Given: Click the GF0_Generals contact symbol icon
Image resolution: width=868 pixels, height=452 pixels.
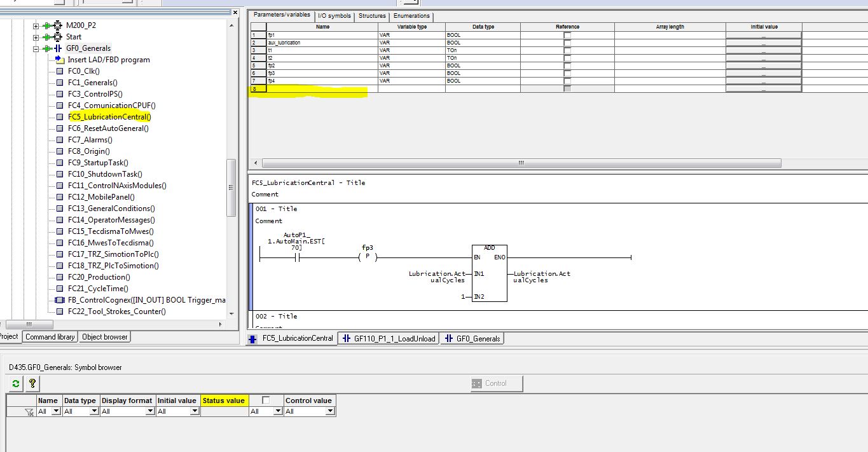Looking at the screenshot, I should point(58,48).
